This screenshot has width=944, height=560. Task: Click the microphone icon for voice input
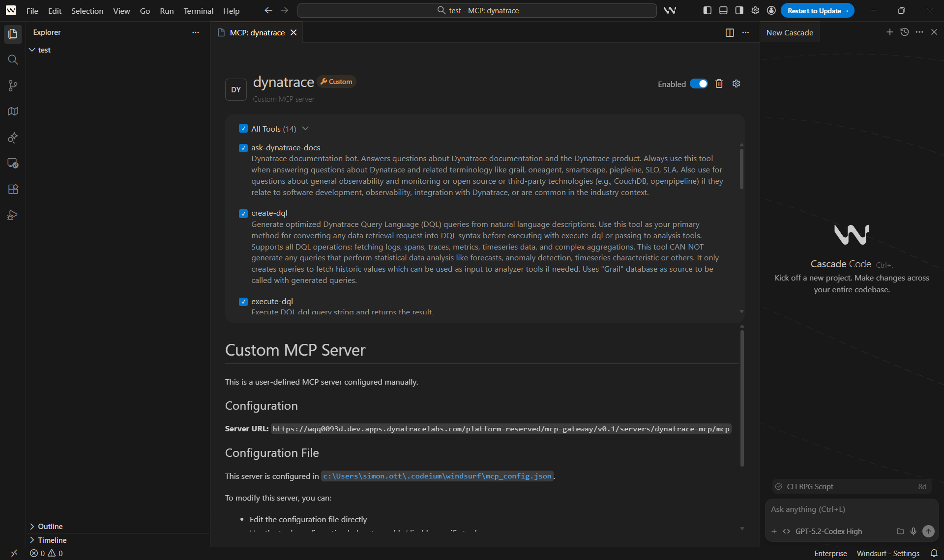(x=914, y=531)
